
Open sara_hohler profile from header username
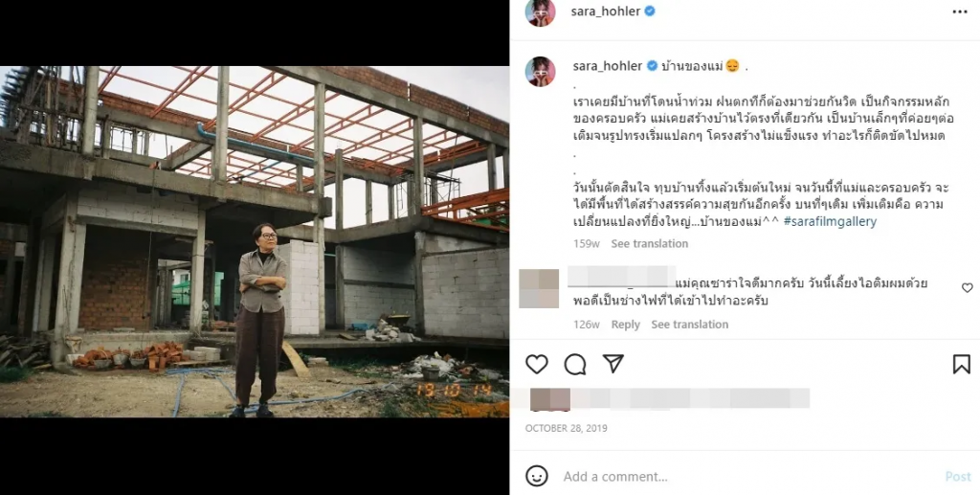click(605, 11)
